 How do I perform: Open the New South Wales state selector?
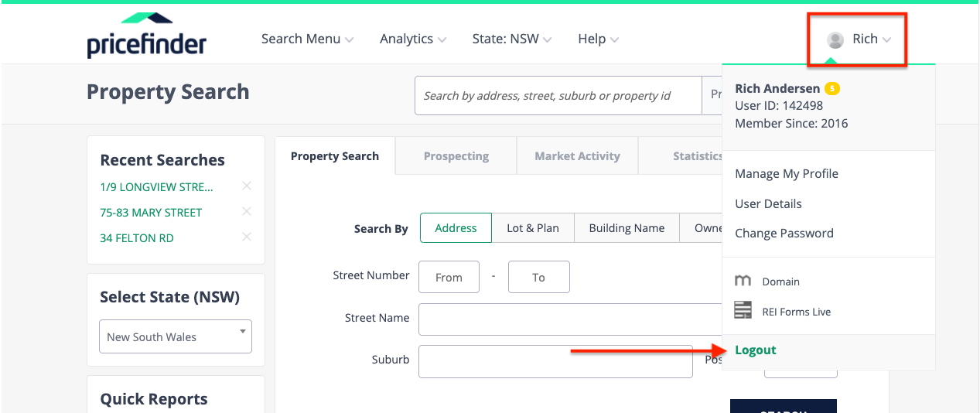(x=176, y=336)
